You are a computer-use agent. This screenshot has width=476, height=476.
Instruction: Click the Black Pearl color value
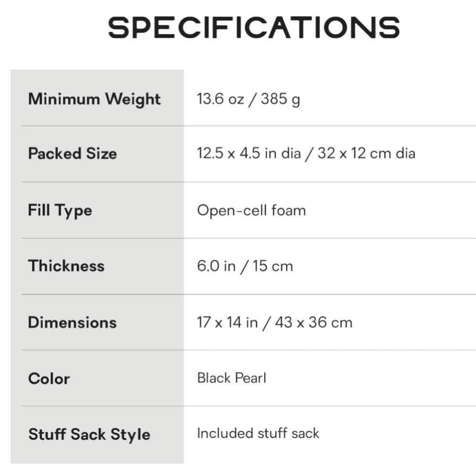(231, 378)
